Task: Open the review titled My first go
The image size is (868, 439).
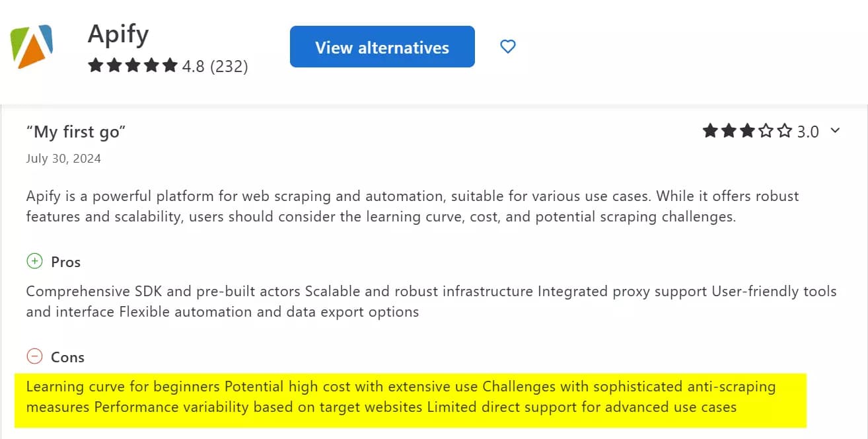Action: coord(76,131)
